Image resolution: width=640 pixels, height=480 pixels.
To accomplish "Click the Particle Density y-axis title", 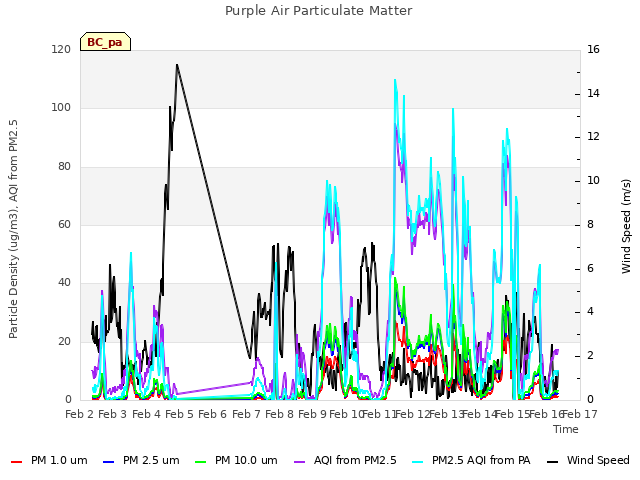I will (13, 229).
